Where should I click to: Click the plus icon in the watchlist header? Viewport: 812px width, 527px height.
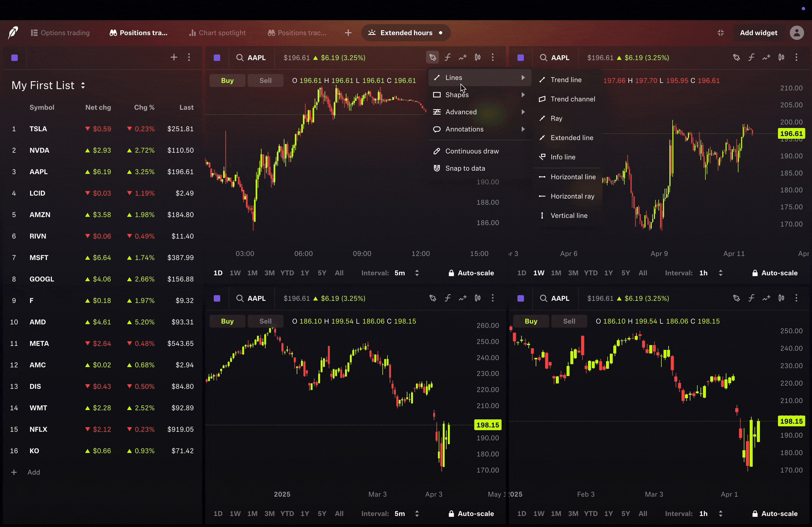pos(174,58)
